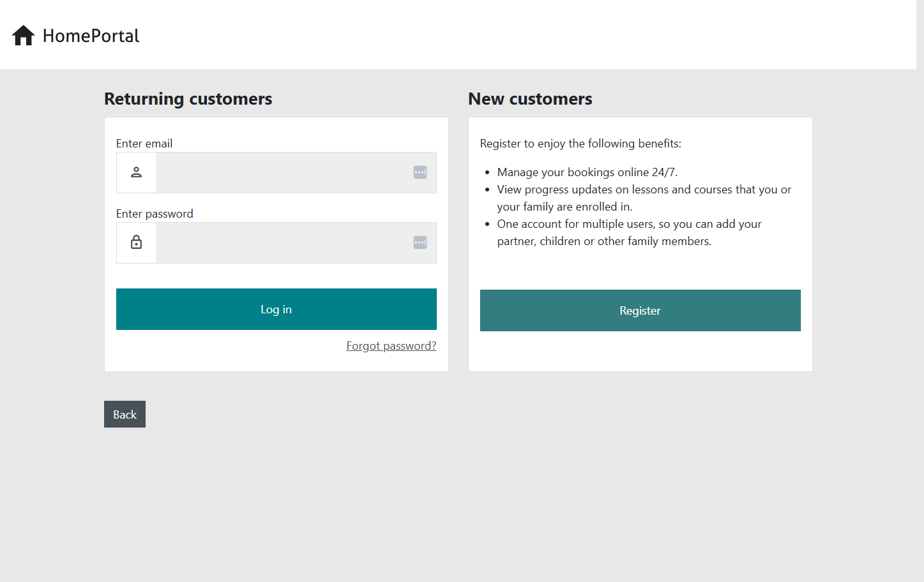
Task: Click the Log in button
Action: coord(276,310)
